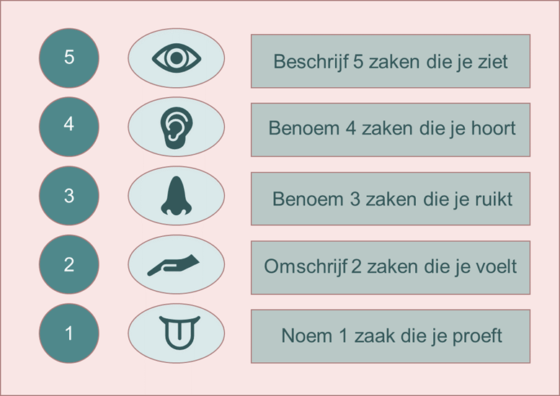Select 'Benoem 4 zaken die je hoort'
The width and height of the screenshot is (560, 396).
(x=391, y=130)
